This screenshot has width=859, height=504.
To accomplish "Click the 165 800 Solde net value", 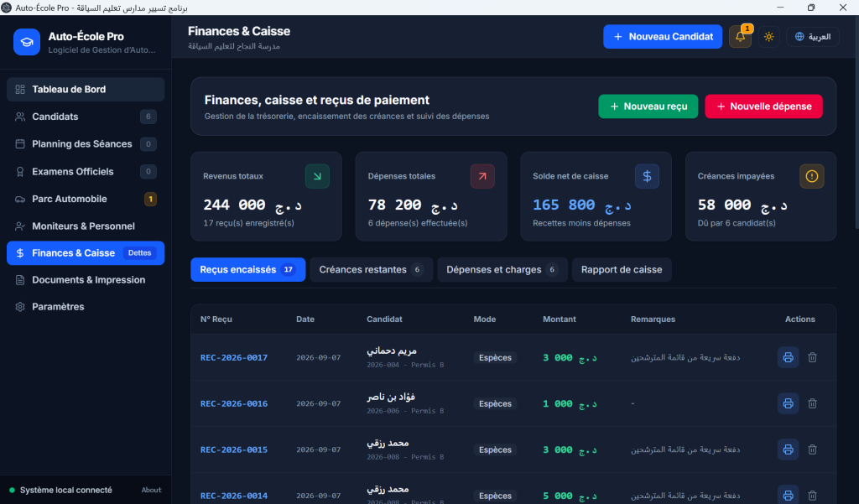I will click(x=582, y=205).
